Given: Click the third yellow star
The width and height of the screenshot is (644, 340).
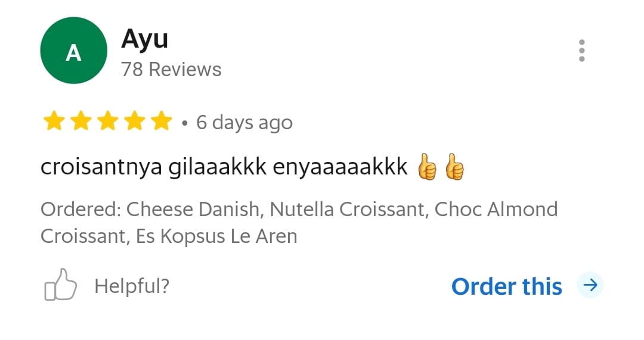Looking at the screenshot, I should (x=108, y=121).
